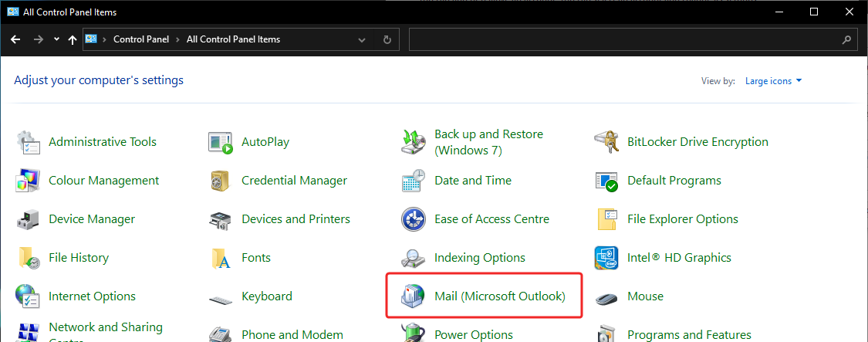868x342 pixels.
Task: Click the Back navigation arrow
Action: 15,39
